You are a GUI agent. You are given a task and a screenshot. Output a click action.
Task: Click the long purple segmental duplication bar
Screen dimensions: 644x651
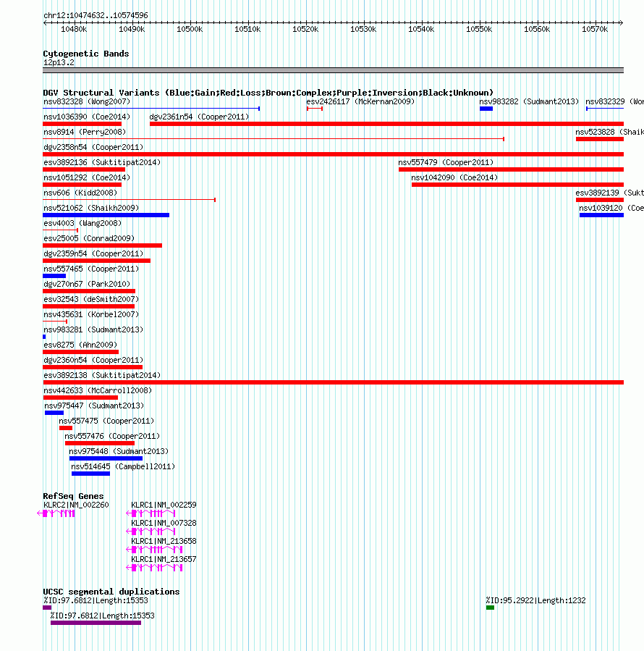pyautogui.click(x=96, y=623)
